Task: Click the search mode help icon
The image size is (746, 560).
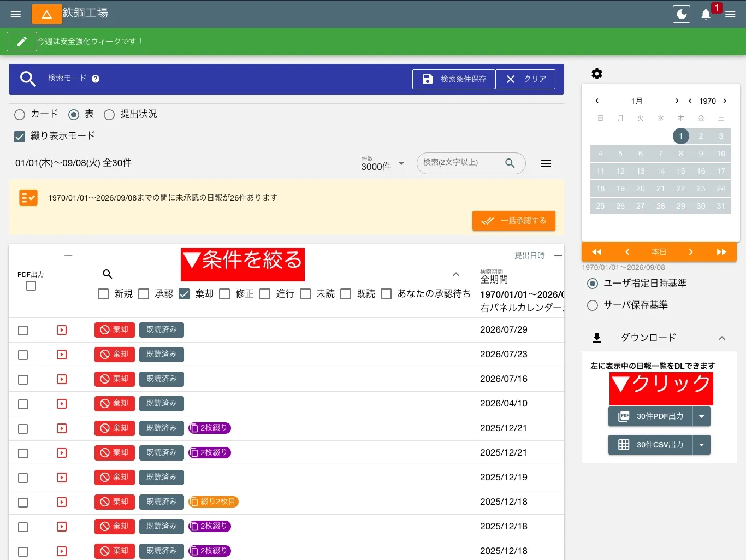Action: [x=96, y=79]
